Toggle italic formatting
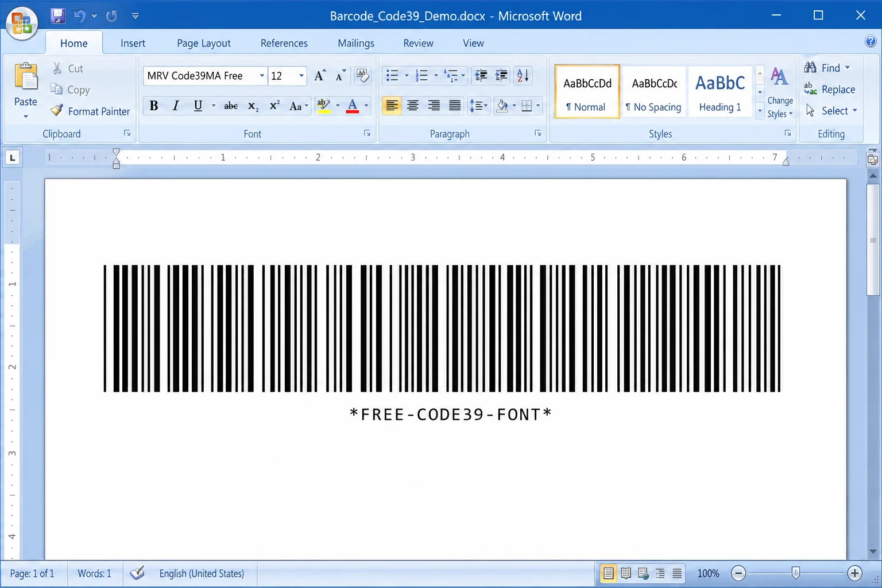882x588 pixels. pos(176,106)
